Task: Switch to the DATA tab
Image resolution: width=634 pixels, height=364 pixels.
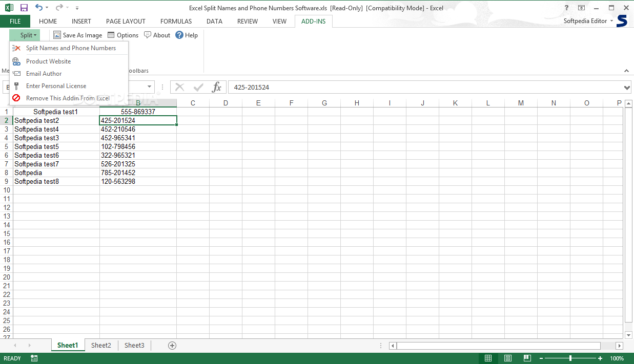Action: click(x=214, y=21)
